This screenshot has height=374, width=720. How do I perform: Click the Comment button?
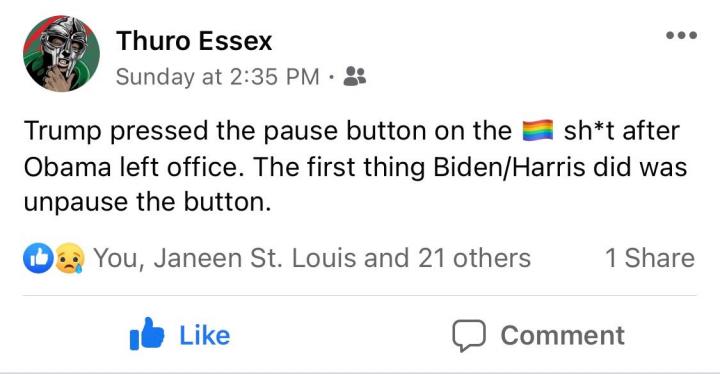coord(538,335)
